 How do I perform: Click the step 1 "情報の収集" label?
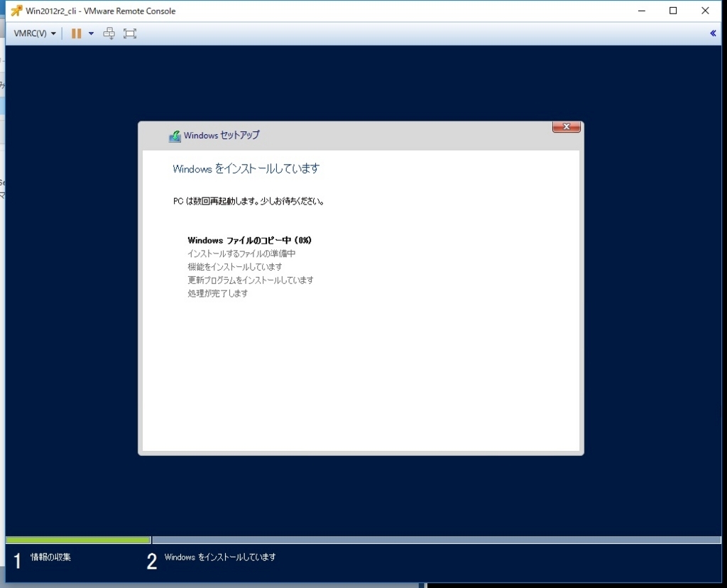(50, 557)
